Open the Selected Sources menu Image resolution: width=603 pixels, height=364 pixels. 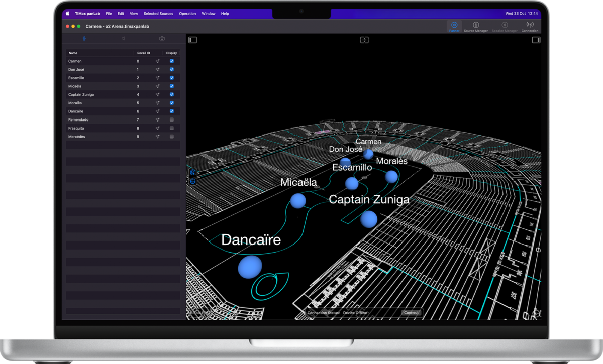click(158, 14)
